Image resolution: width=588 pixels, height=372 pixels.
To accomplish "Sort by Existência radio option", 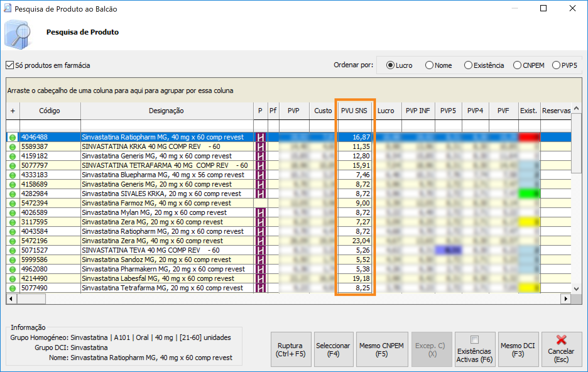I will [x=468, y=65].
